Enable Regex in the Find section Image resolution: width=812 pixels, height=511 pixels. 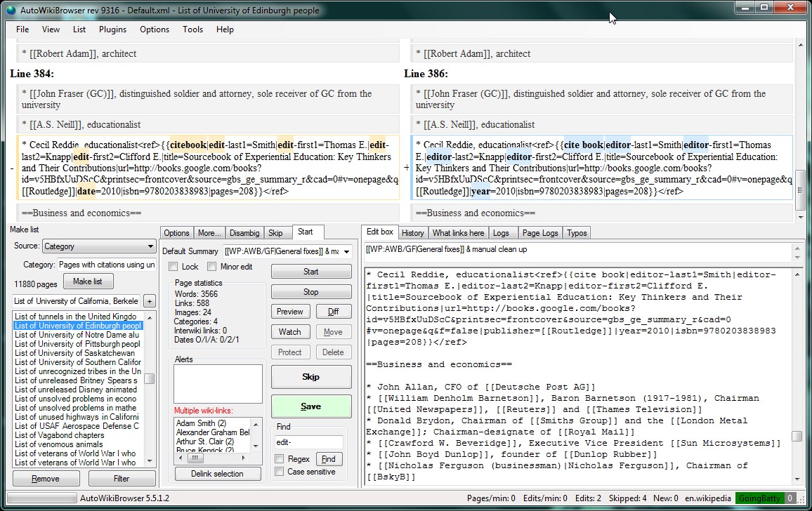click(x=280, y=459)
